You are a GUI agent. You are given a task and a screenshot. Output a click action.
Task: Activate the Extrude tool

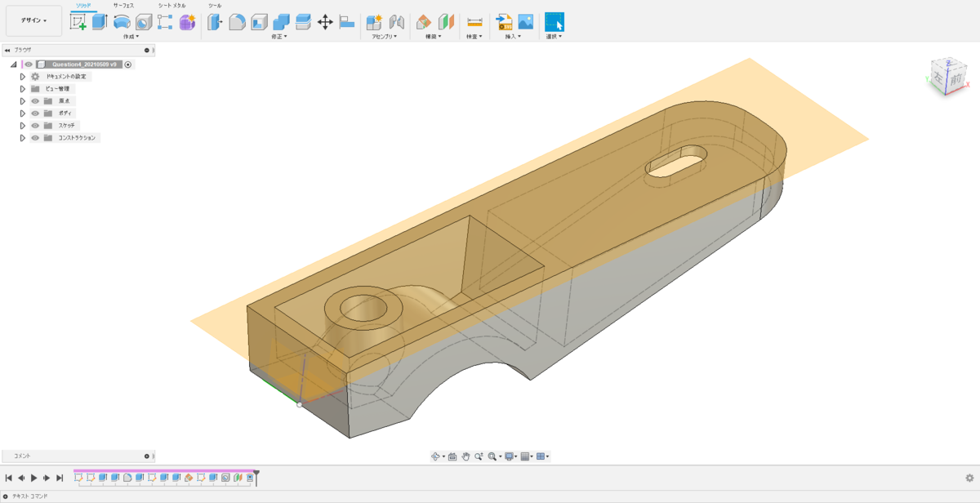(100, 22)
